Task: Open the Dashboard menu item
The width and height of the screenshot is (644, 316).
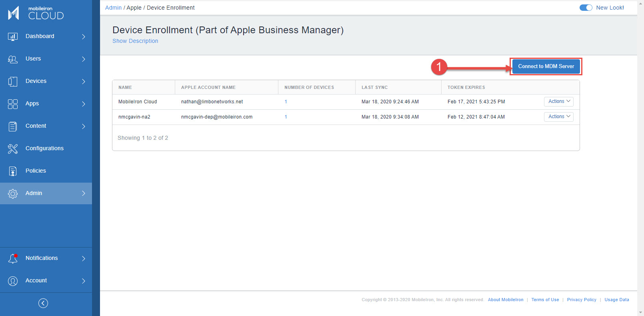Action: point(46,36)
